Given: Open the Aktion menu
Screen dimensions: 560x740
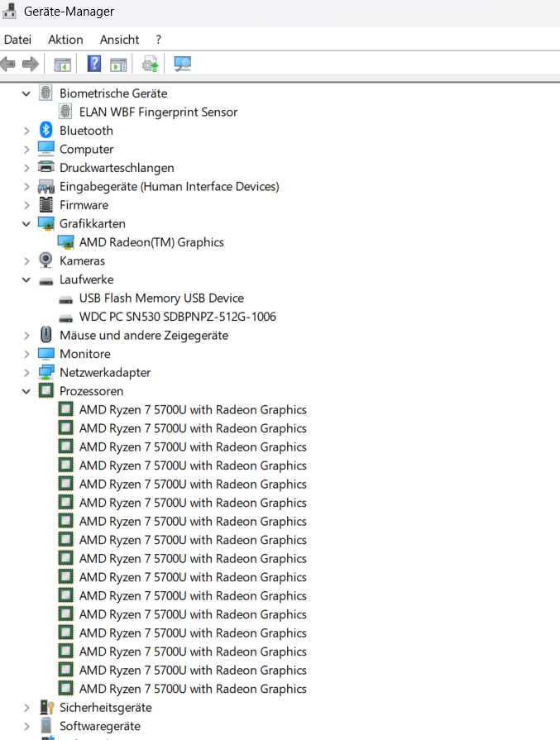Looking at the screenshot, I should [x=65, y=40].
